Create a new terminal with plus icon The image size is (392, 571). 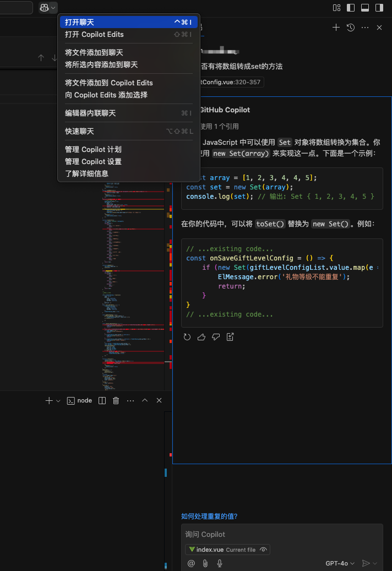point(49,400)
